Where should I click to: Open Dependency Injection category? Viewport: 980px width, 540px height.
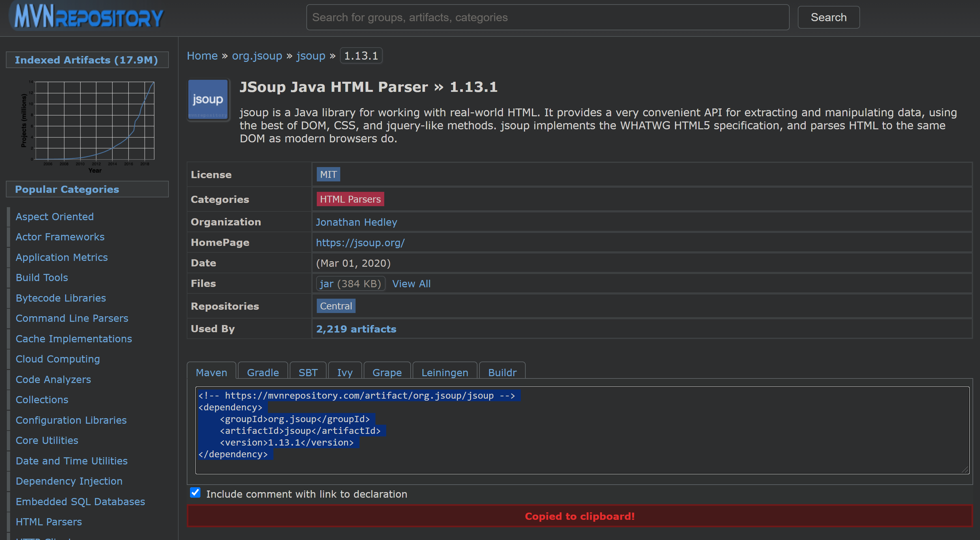[69, 481]
